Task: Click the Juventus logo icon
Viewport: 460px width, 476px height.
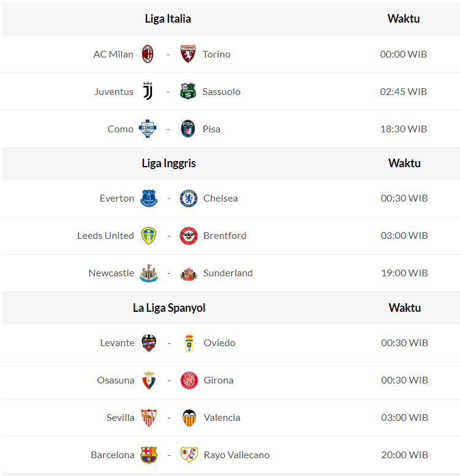Action: point(148,91)
